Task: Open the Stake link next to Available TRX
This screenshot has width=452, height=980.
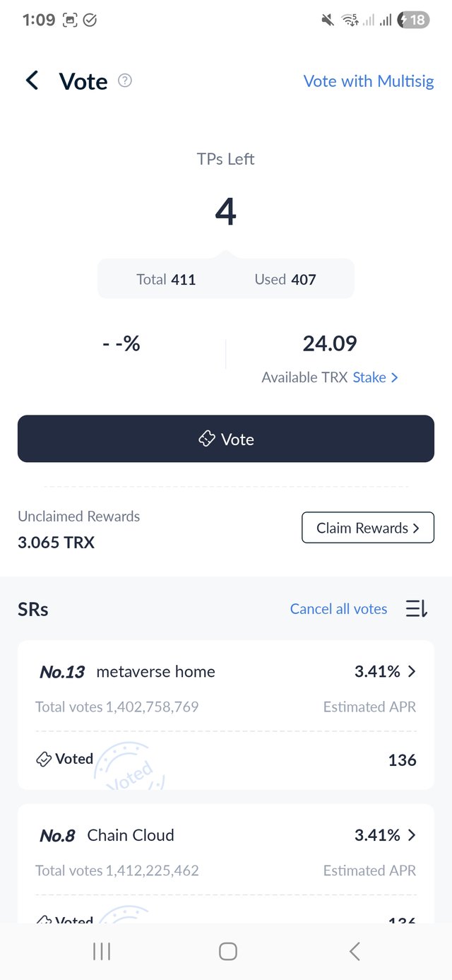Action: pos(376,377)
